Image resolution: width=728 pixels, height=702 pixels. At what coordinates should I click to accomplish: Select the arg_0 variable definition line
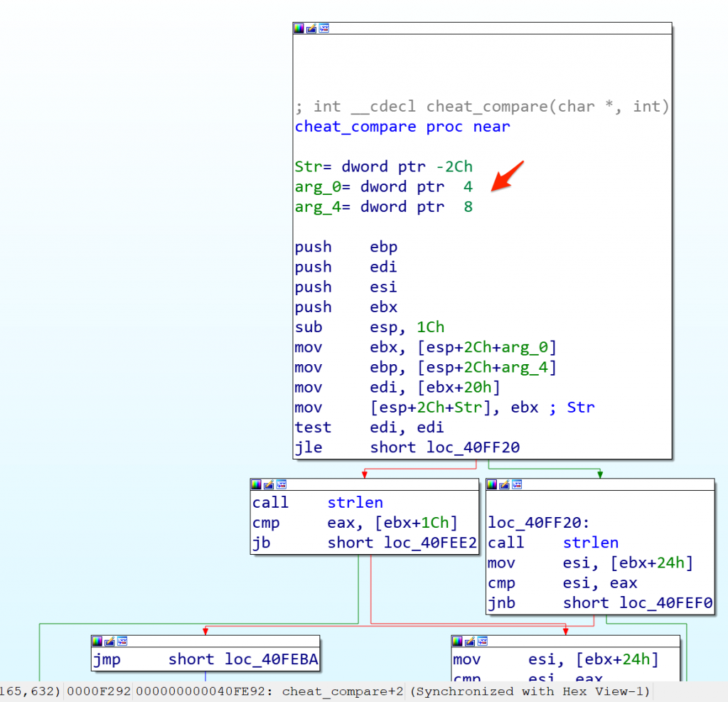(384, 186)
